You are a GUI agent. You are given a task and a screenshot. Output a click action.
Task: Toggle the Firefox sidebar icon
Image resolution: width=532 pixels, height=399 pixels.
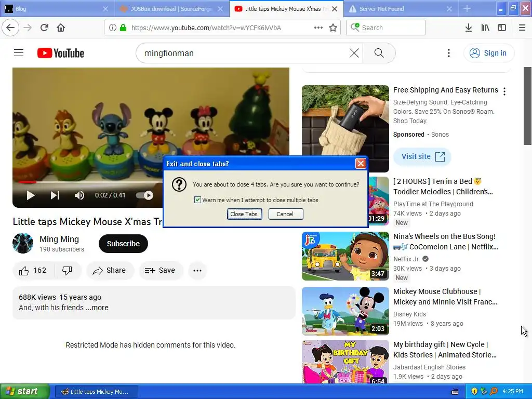[502, 28]
